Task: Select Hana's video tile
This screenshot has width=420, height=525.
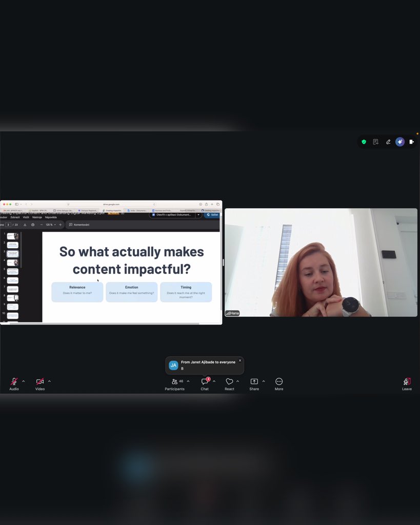Action: click(x=321, y=262)
